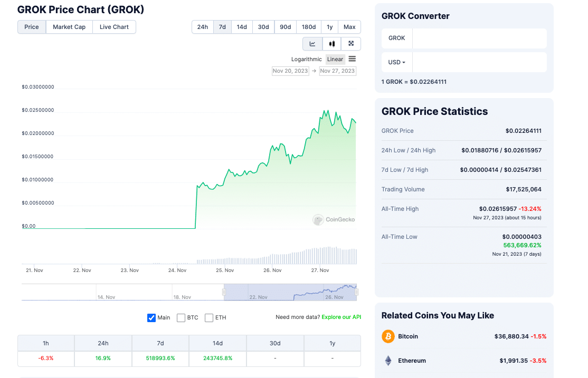The height and width of the screenshot is (378, 588).
Task: Click the right navigator range handle
Action: pos(357,292)
